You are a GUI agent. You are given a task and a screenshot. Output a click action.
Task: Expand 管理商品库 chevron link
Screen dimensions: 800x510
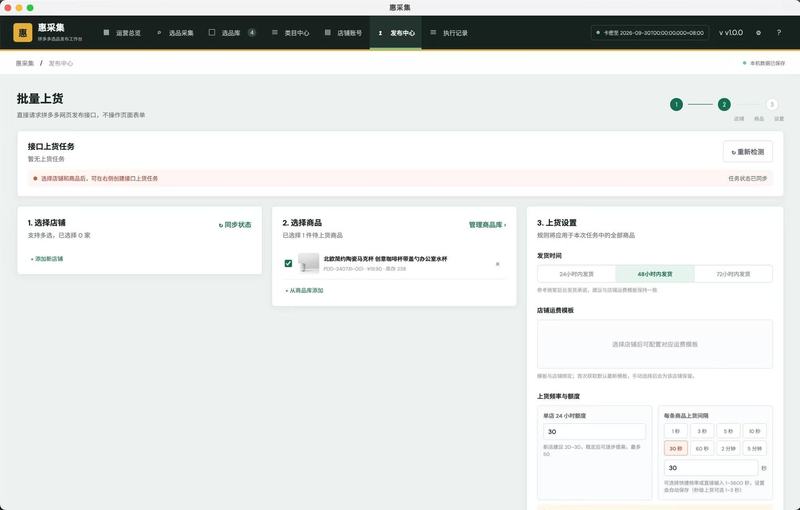click(487, 224)
